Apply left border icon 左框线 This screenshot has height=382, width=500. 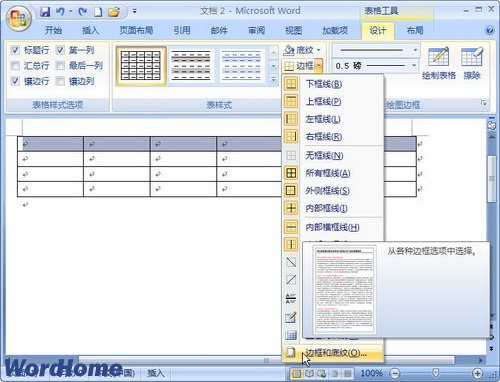[291, 119]
